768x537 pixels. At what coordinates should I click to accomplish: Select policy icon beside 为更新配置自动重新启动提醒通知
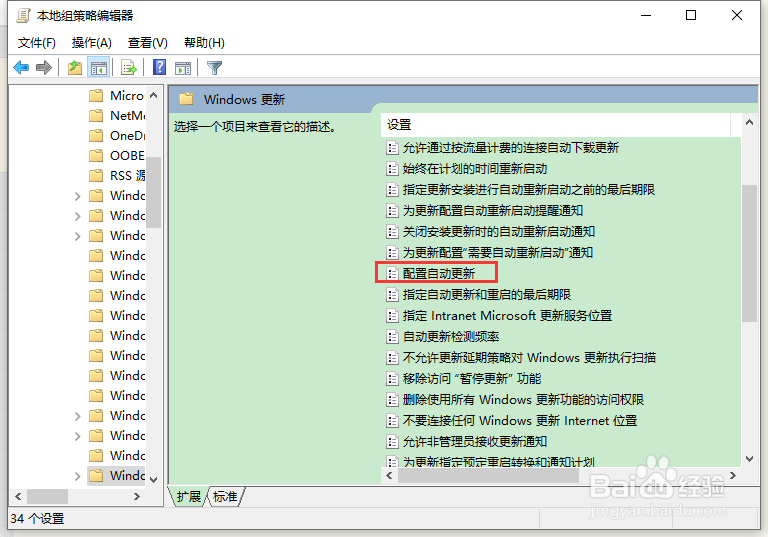[x=392, y=211]
